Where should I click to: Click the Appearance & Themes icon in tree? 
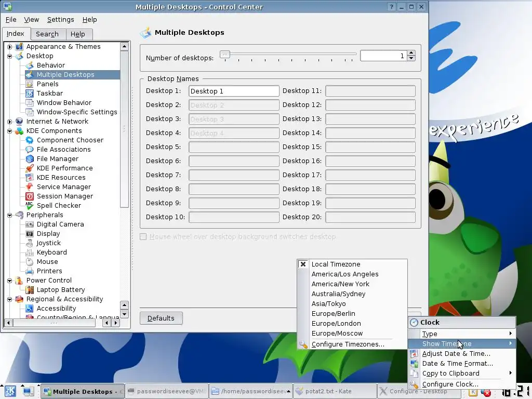(x=19, y=46)
